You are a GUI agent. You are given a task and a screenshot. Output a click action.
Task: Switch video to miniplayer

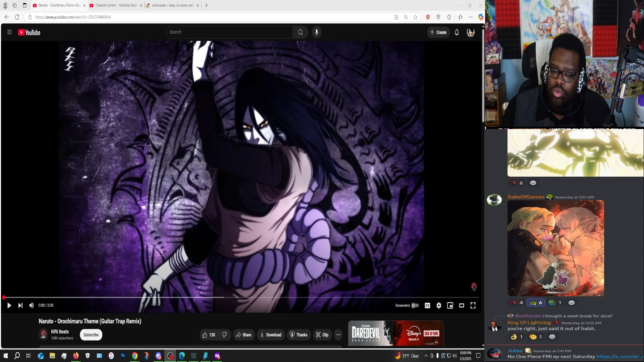point(450,305)
